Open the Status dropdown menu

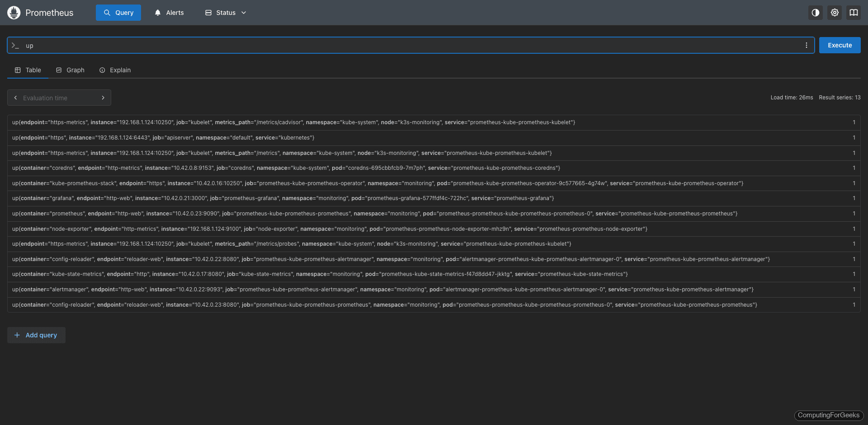coord(225,13)
